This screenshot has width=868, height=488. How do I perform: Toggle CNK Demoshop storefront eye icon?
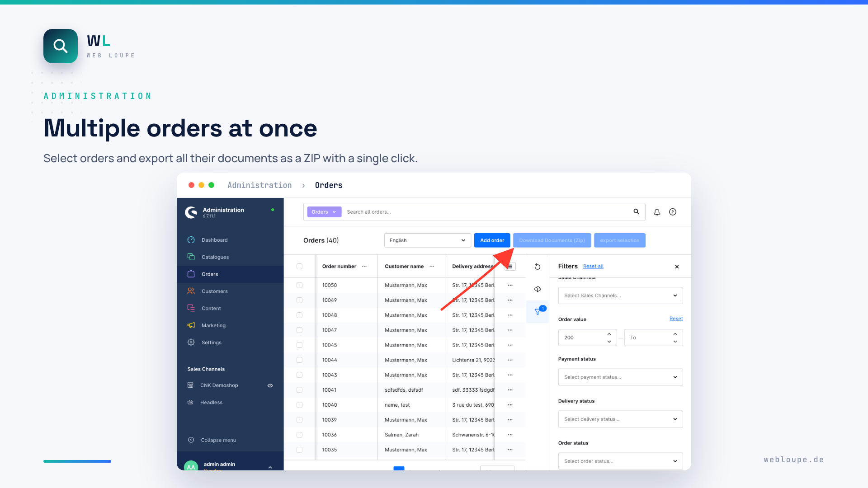coord(270,385)
